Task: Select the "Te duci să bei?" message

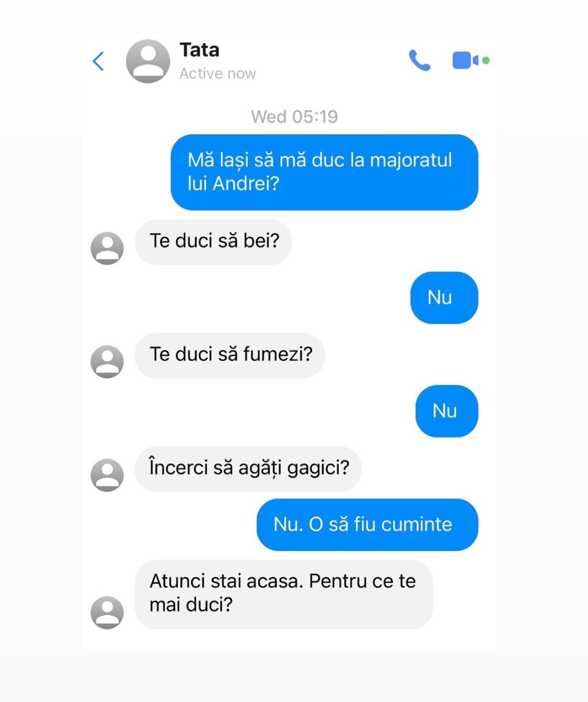Action: pos(213,242)
